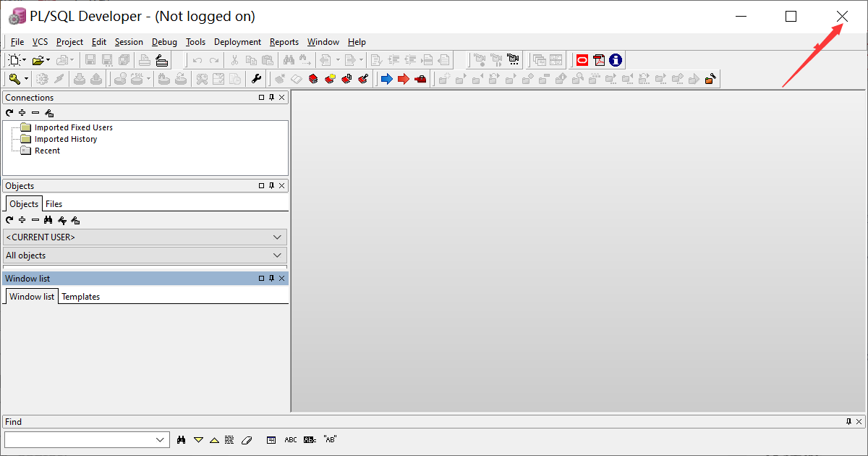868x456 pixels.
Task: Click the orange folder with wrench icon
Action: [x=711, y=79]
